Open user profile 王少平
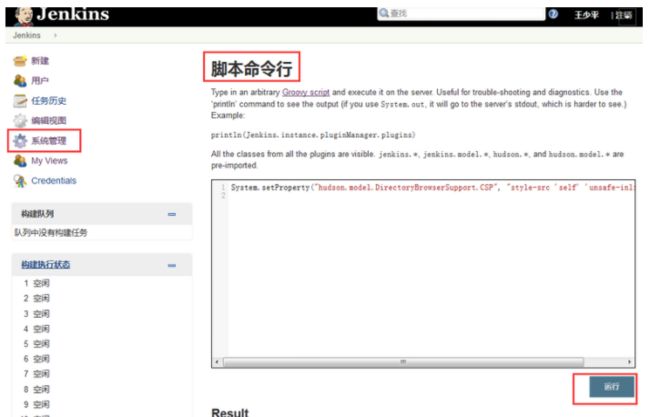This screenshot has height=417, width=650. (x=586, y=15)
